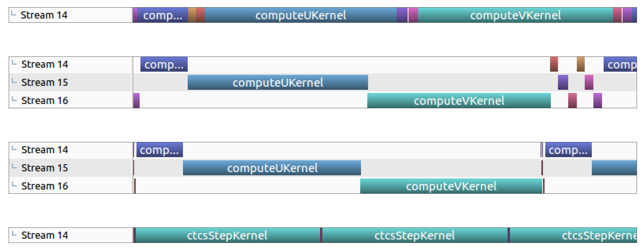Select the first ctcsStepKernel block in the bottom timeline
644x247 pixels.
pos(227,235)
